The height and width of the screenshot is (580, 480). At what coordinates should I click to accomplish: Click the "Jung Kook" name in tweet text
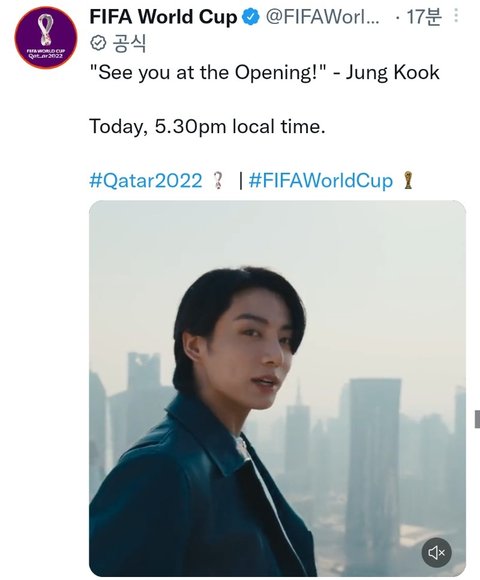pos(392,73)
